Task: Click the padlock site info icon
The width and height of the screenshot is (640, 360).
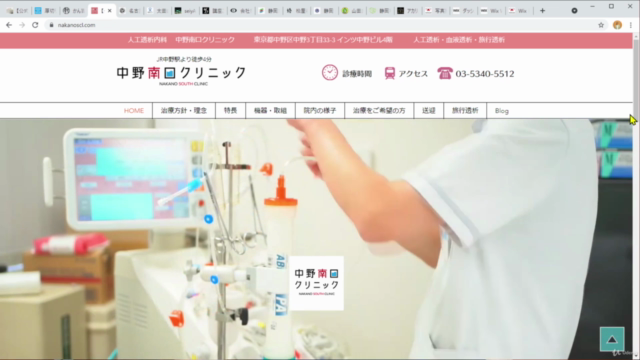Action: click(51, 25)
